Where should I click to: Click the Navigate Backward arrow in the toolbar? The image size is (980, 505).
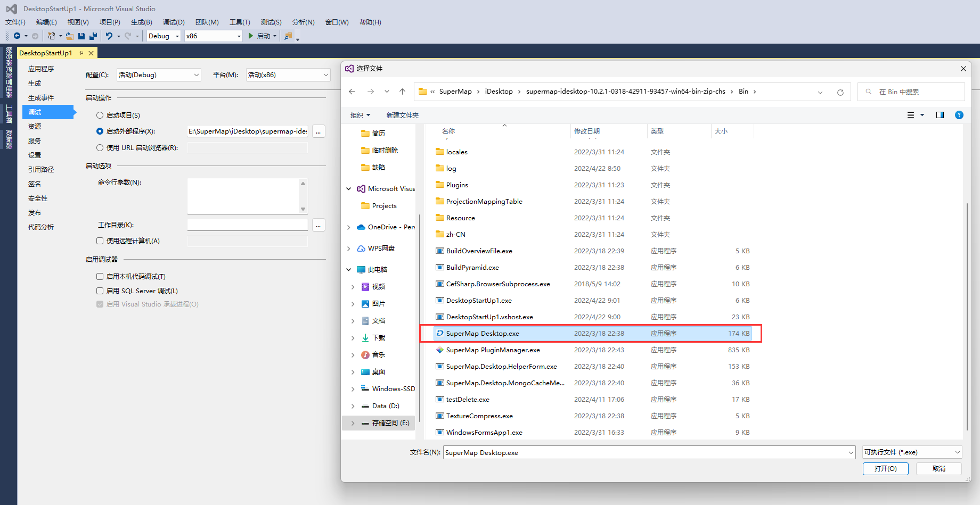[17, 36]
